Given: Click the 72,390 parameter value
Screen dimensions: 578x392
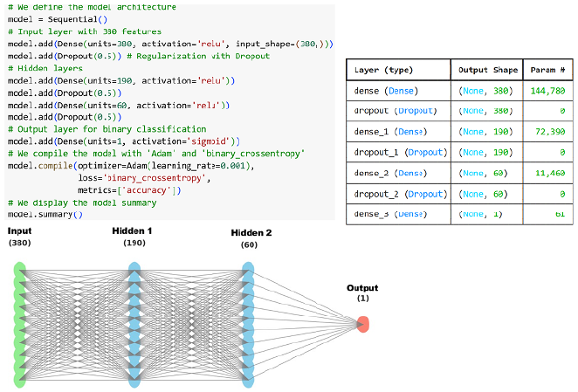Looking at the screenshot, I should click(550, 132).
